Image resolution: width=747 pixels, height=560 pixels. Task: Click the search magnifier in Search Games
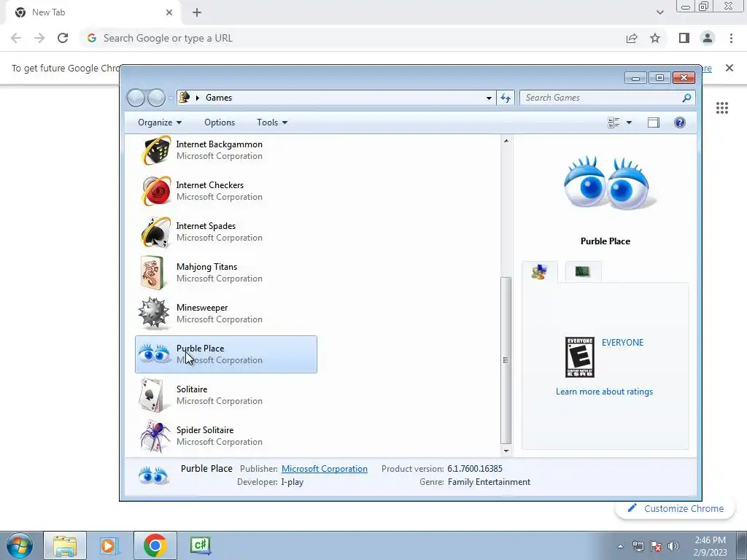coord(686,98)
